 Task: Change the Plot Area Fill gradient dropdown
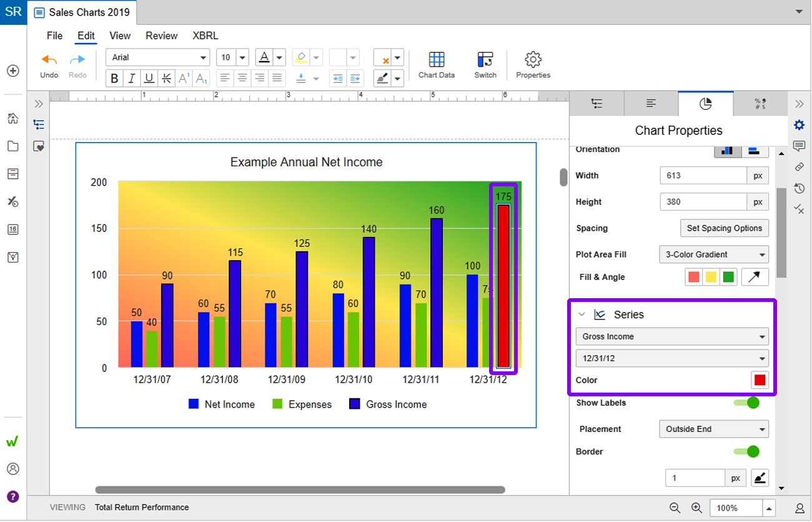coord(713,254)
